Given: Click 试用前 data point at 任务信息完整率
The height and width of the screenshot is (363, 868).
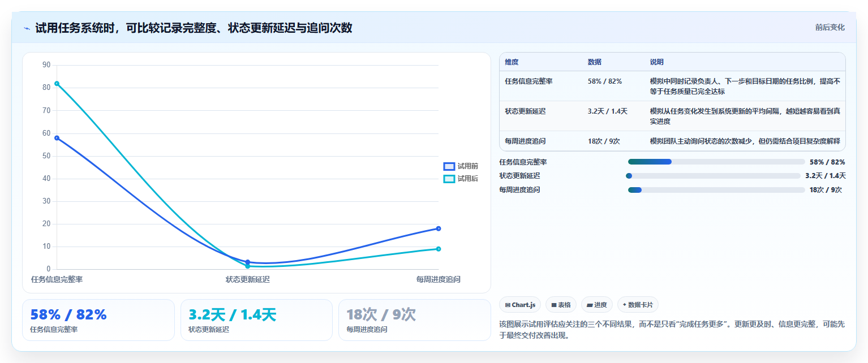Looking at the screenshot, I should pos(57,138).
